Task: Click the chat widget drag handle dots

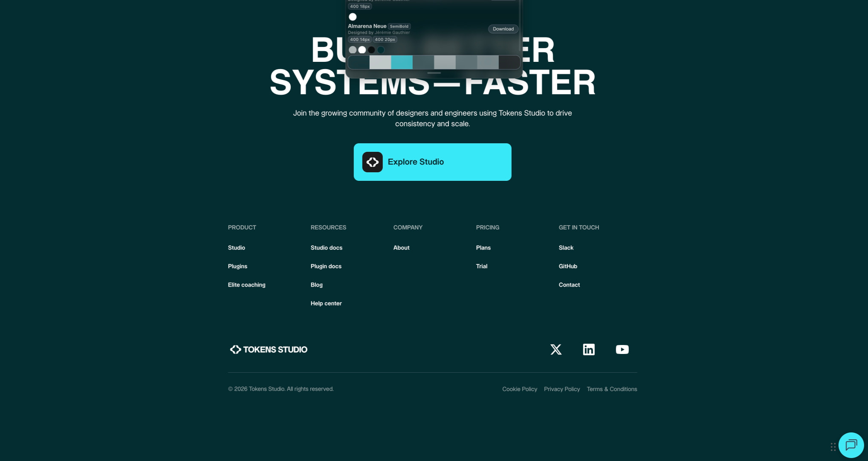Action: click(x=833, y=447)
